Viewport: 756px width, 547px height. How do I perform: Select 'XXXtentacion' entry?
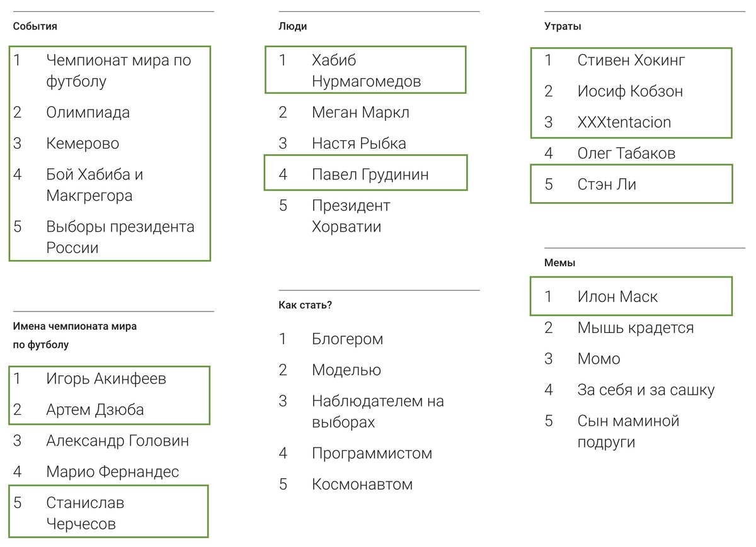coord(624,122)
